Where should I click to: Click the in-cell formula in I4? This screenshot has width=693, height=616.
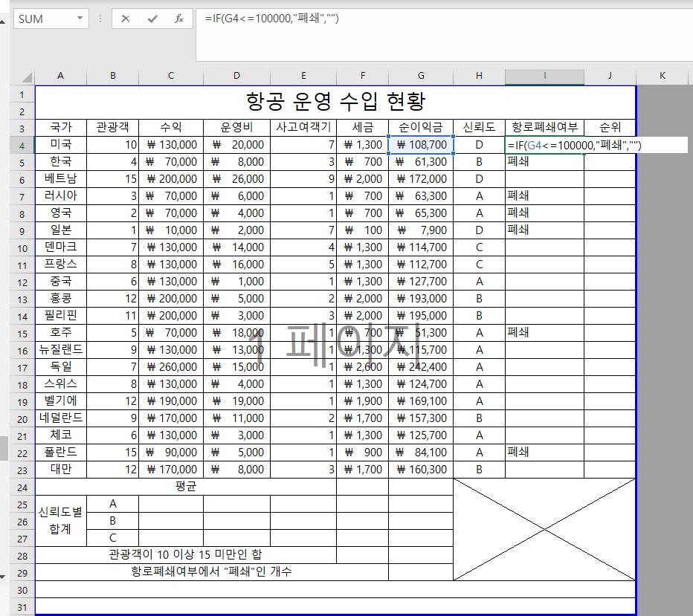(575, 145)
